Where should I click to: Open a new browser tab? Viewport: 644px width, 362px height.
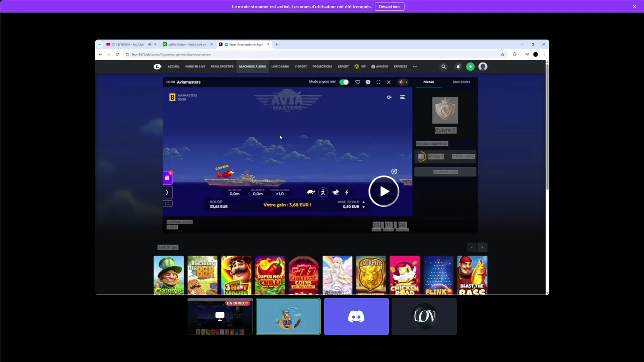click(x=277, y=44)
